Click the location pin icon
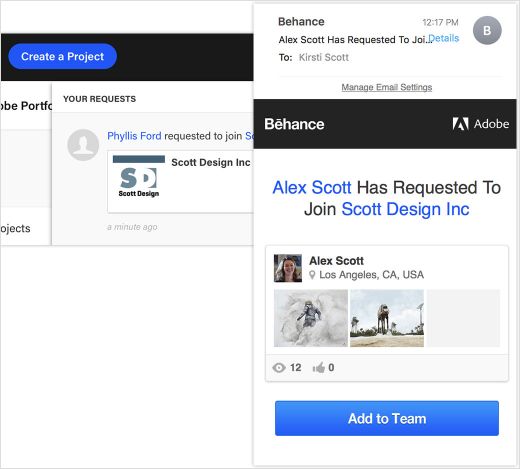Screen dimensions: 520x469 (x=312, y=275)
